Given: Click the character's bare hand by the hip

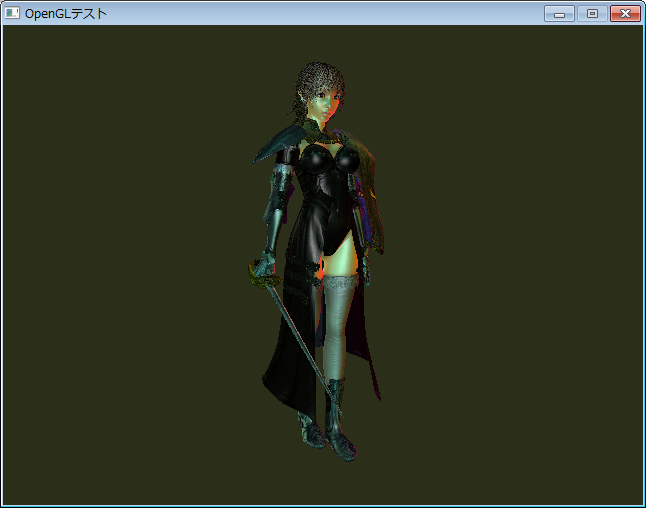Looking at the screenshot, I should 364,270.
